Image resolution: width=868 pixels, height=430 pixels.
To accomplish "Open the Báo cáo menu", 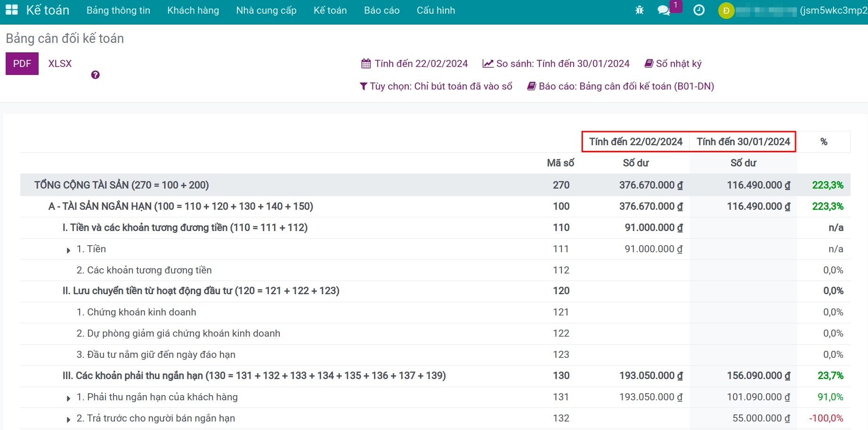I will 381,10.
